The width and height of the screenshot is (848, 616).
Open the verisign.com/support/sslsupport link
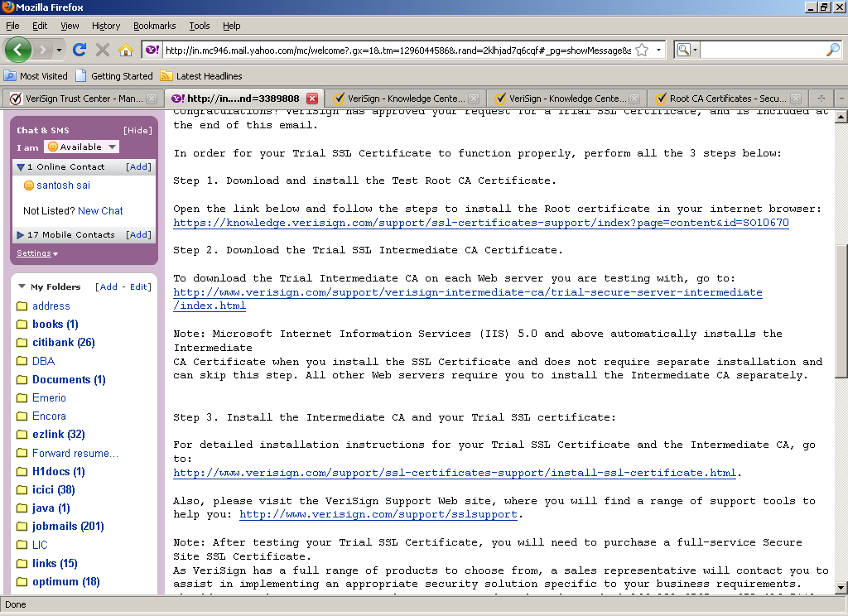pos(378,514)
